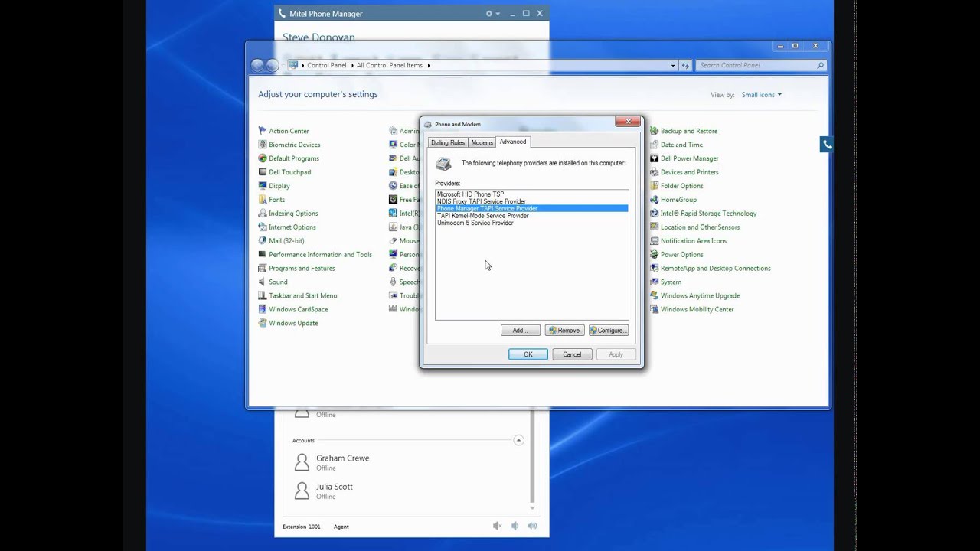Open Default Programs item
Viewport: 980px width, 551px height.
[x=293, y=158]
